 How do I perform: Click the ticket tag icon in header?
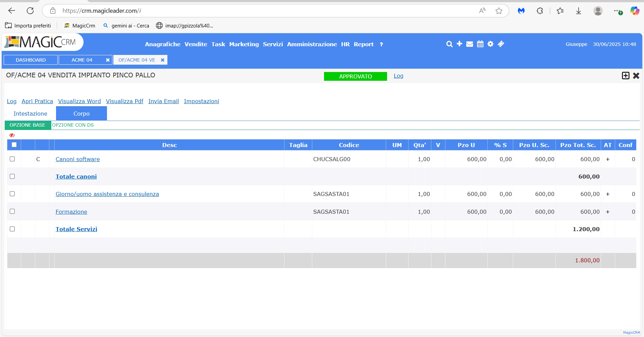[501, 44]
